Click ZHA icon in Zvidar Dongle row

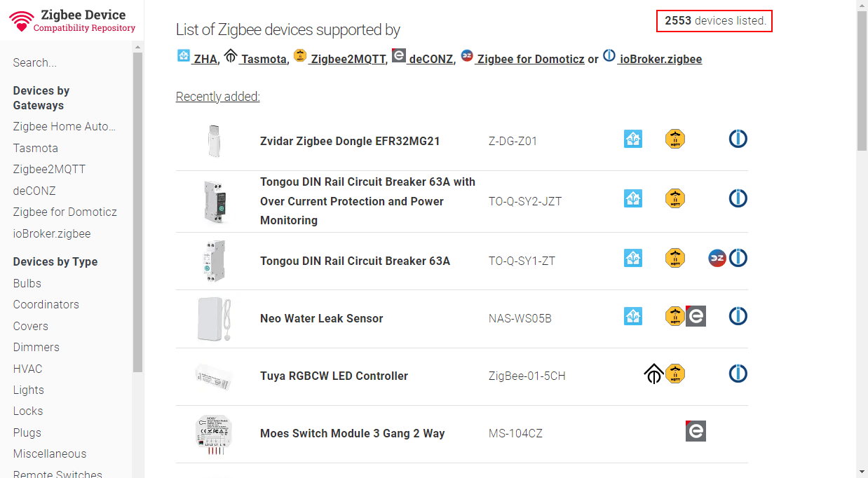click(633, 139)
